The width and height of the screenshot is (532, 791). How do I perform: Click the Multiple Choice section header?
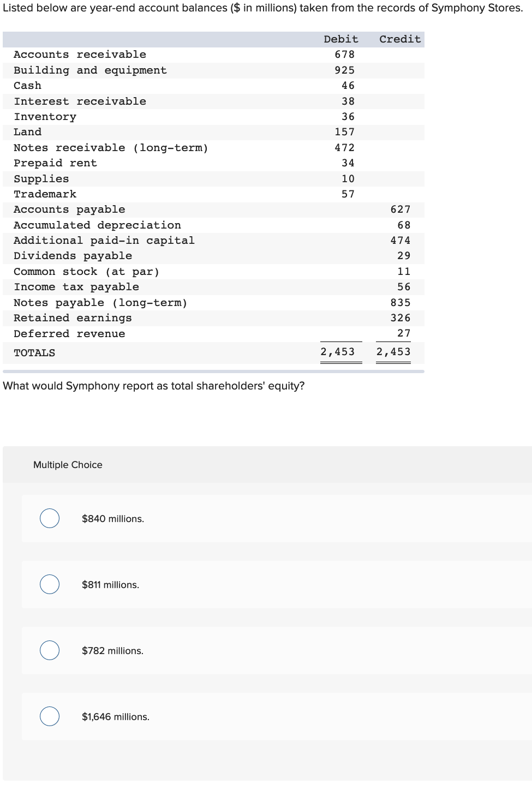(x=67, y=465)
